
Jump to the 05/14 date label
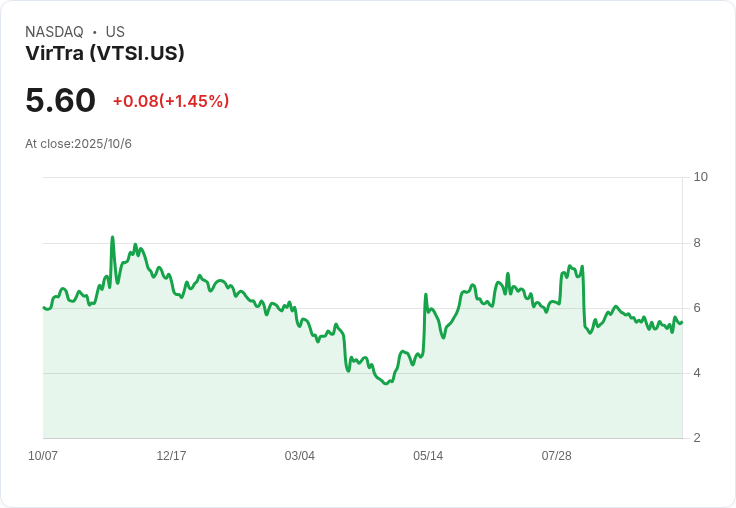click(427, 456)
